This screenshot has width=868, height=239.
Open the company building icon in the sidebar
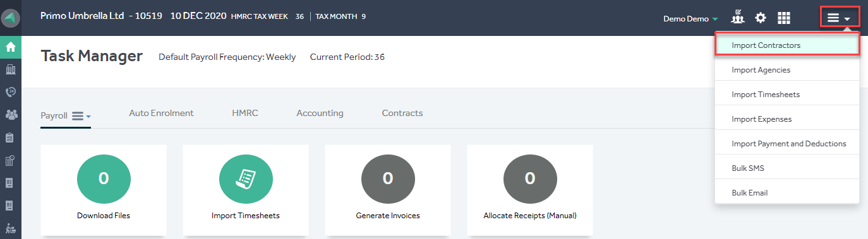coord(11,69)
